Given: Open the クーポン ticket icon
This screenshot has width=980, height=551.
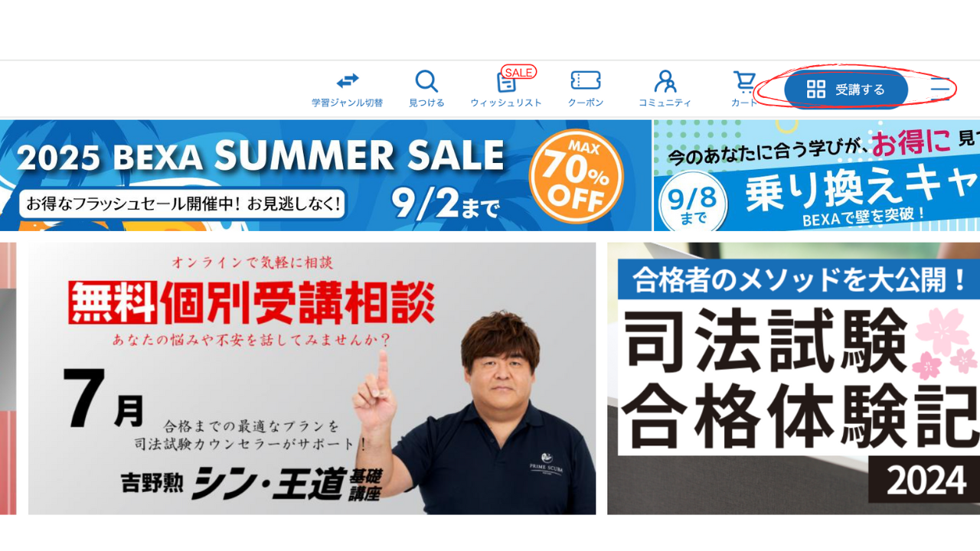Looking at the screenshot, I should [586, 80].
